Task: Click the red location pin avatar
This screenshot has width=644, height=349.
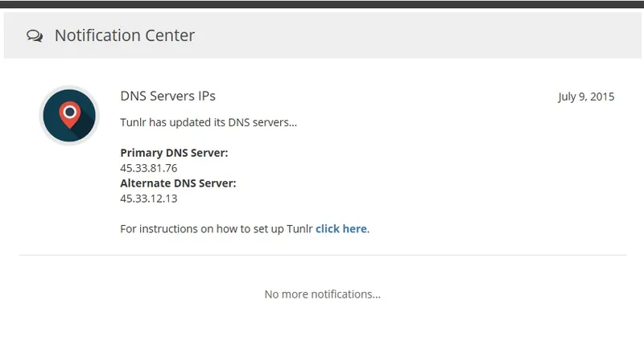Action: [x=69, y=116]
